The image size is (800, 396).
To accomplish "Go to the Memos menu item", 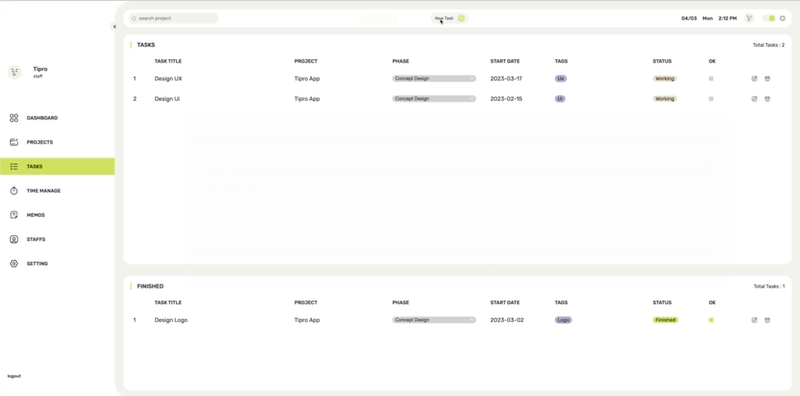I will (36, 215).
